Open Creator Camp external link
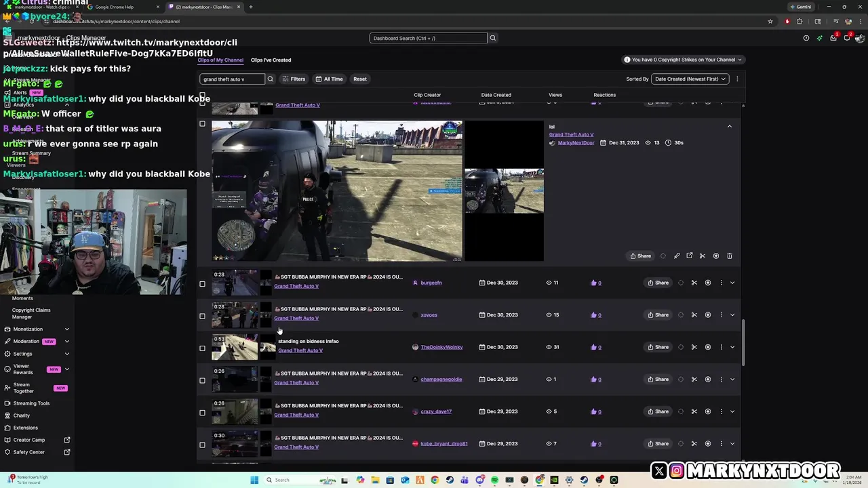This screenshot has width=868, height=488. point(41,440)
